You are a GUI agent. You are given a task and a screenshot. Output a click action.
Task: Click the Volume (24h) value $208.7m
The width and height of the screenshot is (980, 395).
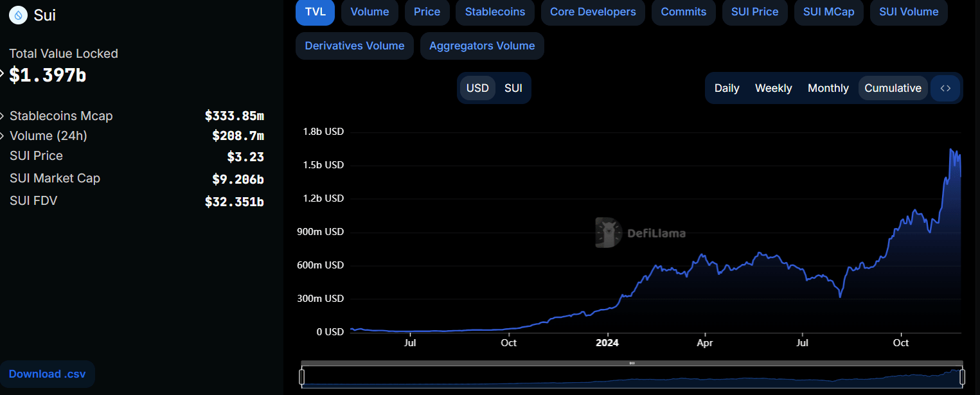[238, 136]
